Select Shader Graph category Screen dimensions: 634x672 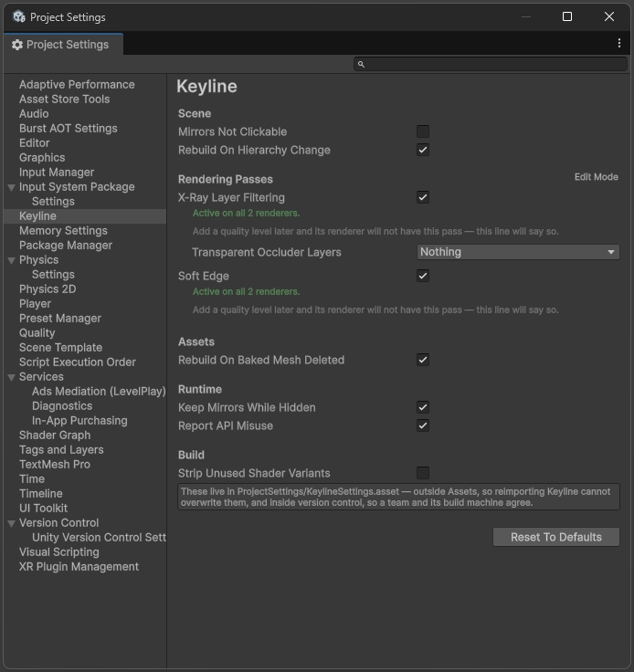coord(55,435)
